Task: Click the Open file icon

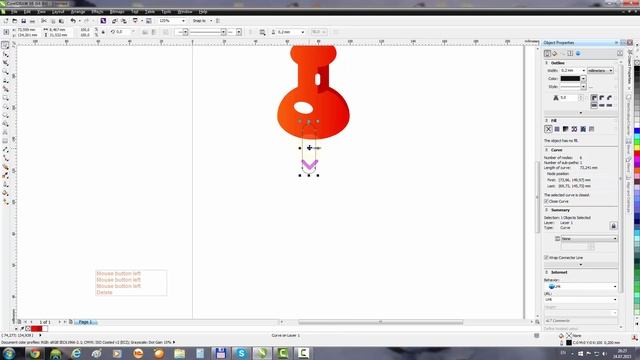Action: (x=15, y=21)
